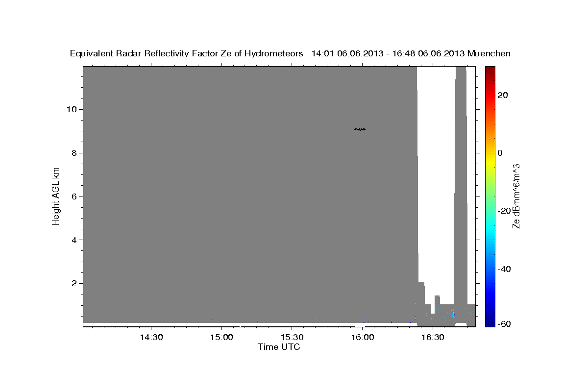The height and width of the screenshot is (392, 588).
Task: Click the date range text "14:01 06.06.2013 - 16:48 06.06.2013"
Action: [389, 54]
